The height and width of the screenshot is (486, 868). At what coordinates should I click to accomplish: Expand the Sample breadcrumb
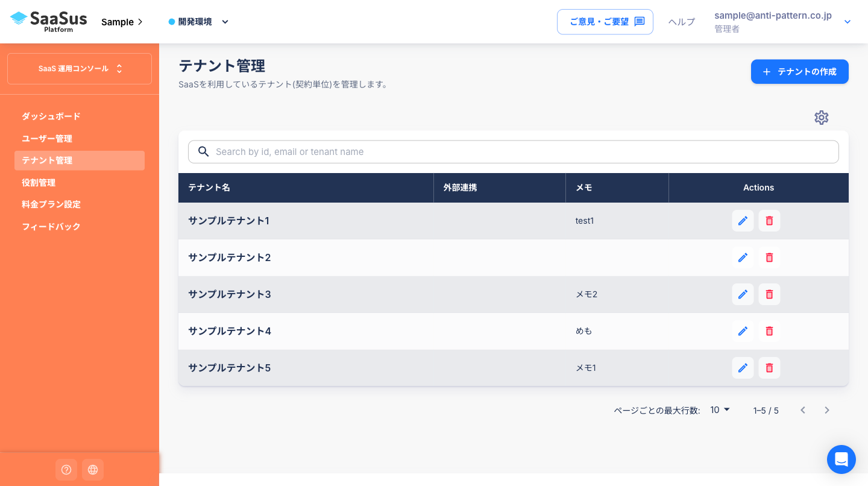[x=122, y=22]
